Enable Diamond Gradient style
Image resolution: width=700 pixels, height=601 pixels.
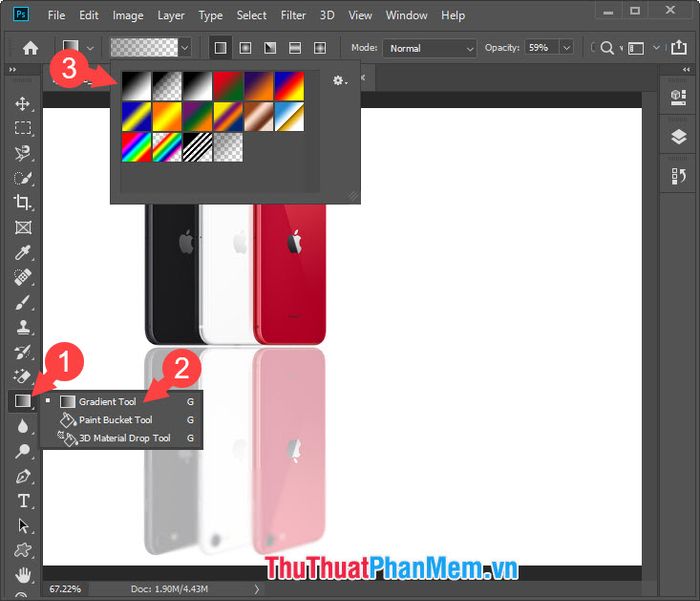click(x=320, y=48)
